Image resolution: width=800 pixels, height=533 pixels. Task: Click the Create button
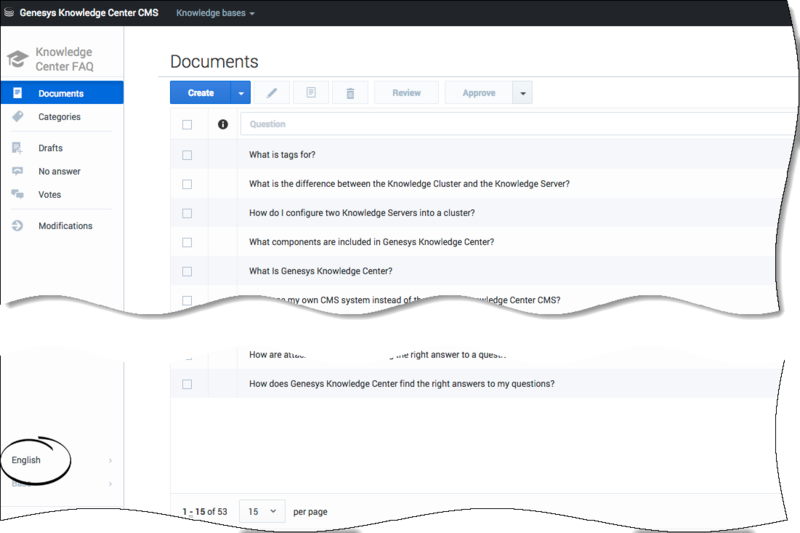(201, 93)
